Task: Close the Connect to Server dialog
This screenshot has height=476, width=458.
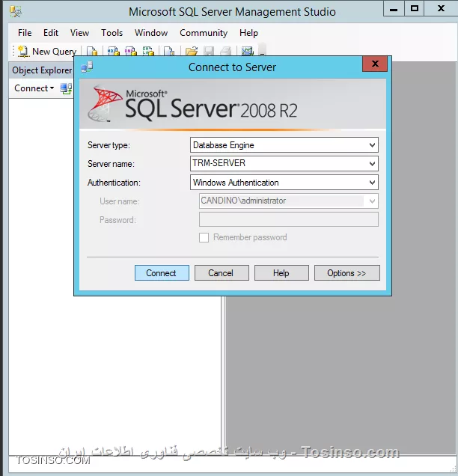Action: pyautogui.click(x=375, y=64)
